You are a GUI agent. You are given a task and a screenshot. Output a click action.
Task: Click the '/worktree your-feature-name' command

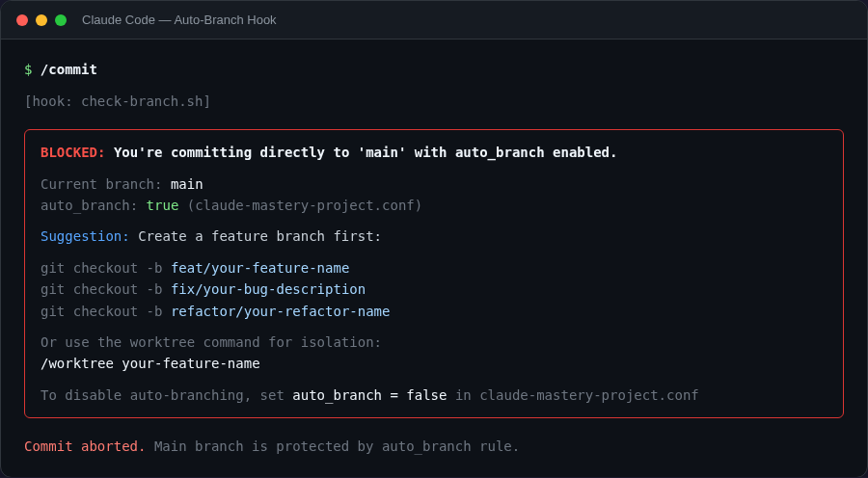tap(150, 364)
